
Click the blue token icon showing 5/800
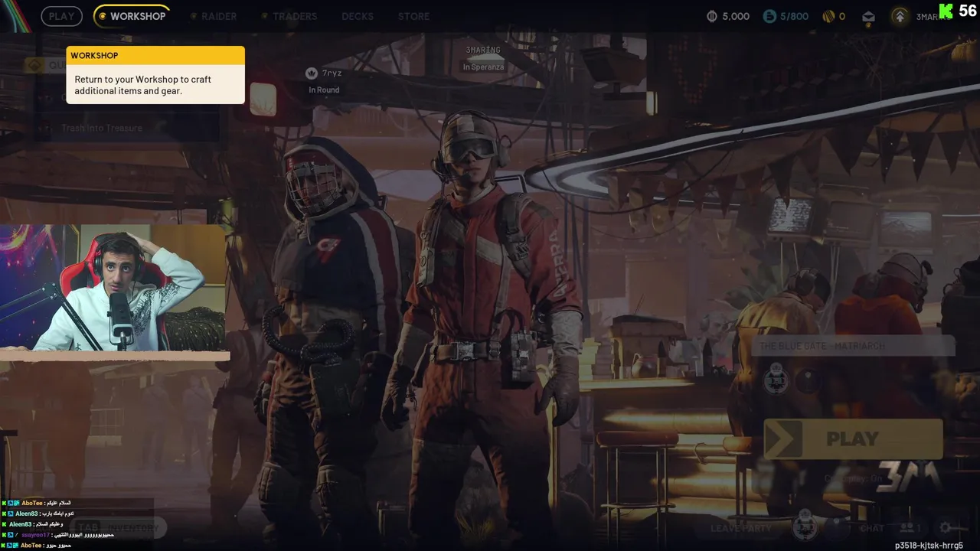tap(769, 16)
